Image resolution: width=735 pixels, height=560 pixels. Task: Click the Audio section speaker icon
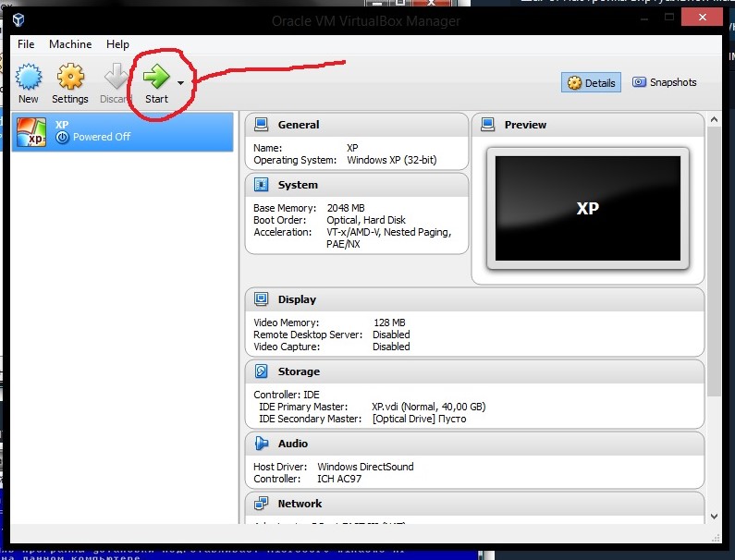[261, 444]
